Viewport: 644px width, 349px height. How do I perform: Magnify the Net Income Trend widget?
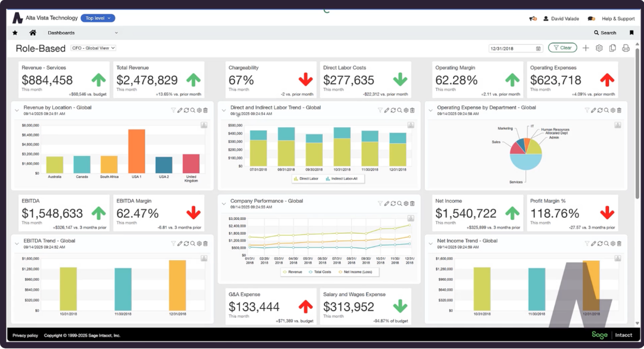pyautogui.click(x=607, y=244)
